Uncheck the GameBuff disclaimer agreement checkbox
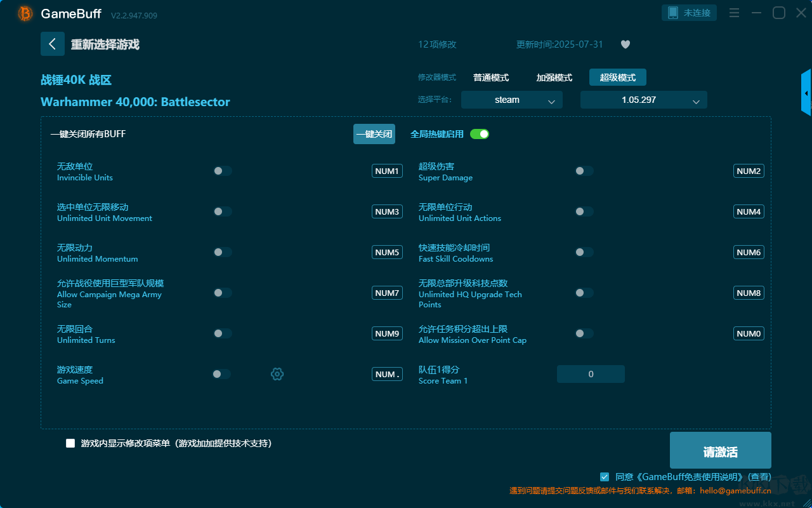Viewport: 812px width, 508px height. click(605, 476)
